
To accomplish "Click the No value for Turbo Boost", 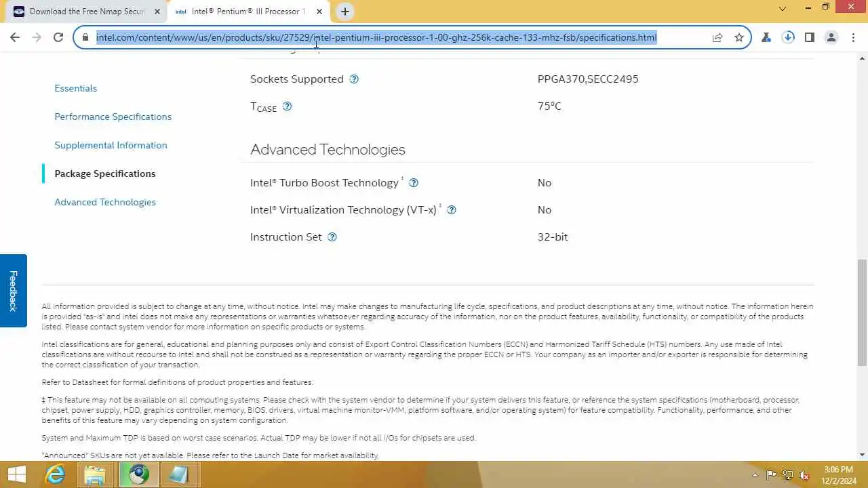I will (x=545, y=183).
